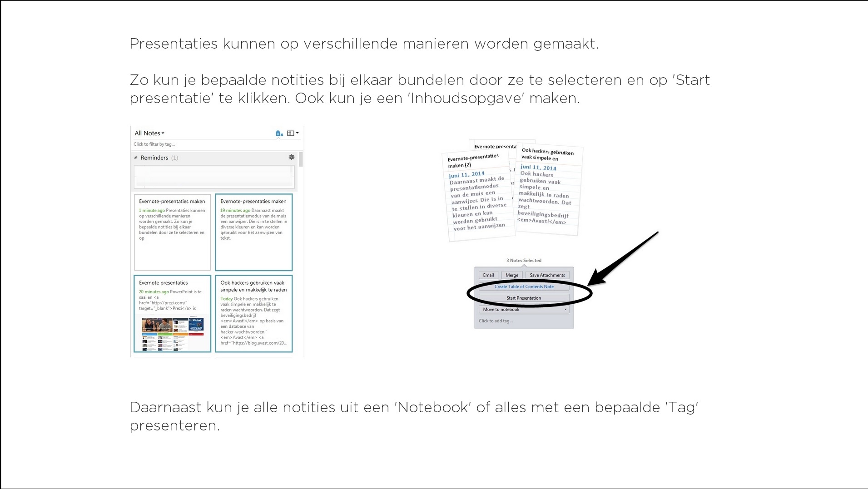Select the reminder entry box under Reminders
This screenshot has height=489, width=868.
tap(214, 176)
